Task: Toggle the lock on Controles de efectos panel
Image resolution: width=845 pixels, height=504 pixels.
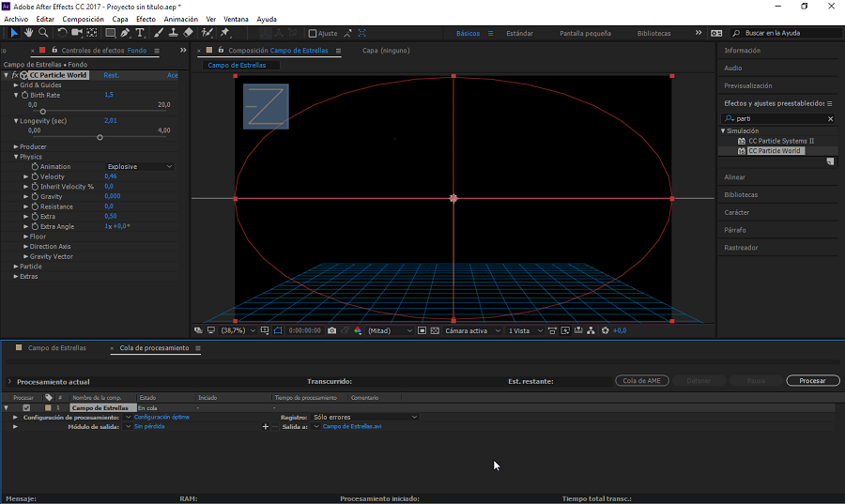Action: 54,50
